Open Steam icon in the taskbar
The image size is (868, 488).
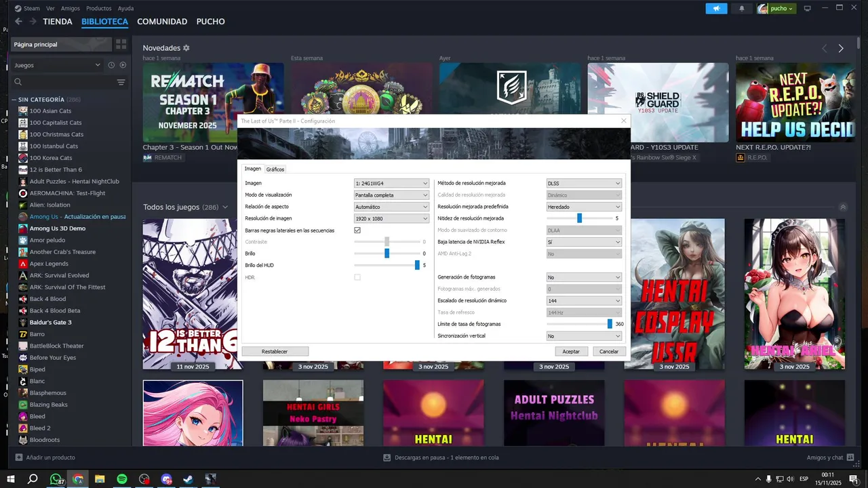[x=189, y=479]
